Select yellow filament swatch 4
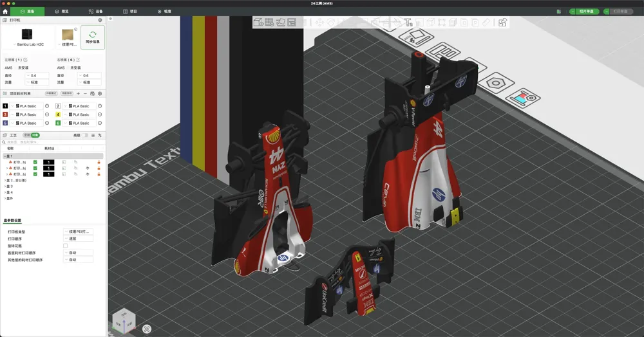 pyautogui.click(x=58, y=114)
